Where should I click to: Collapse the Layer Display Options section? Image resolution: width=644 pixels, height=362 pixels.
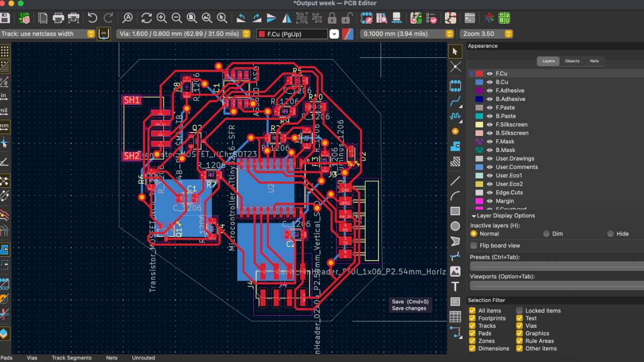point(474,216)
